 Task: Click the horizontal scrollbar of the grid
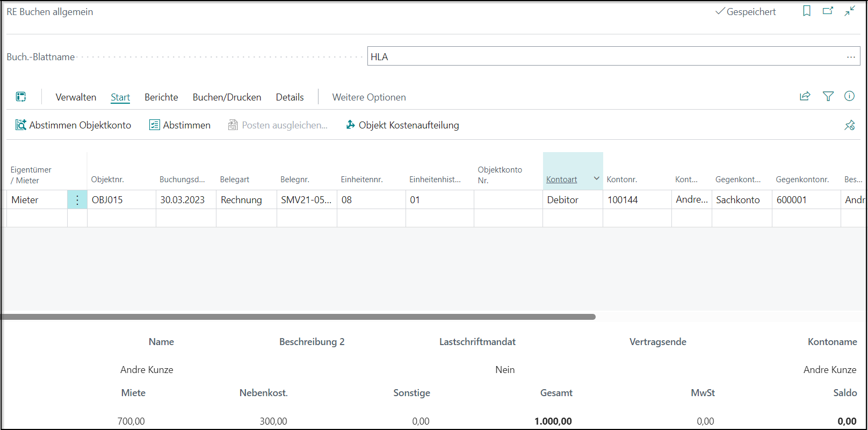click(x=298, y=317)
